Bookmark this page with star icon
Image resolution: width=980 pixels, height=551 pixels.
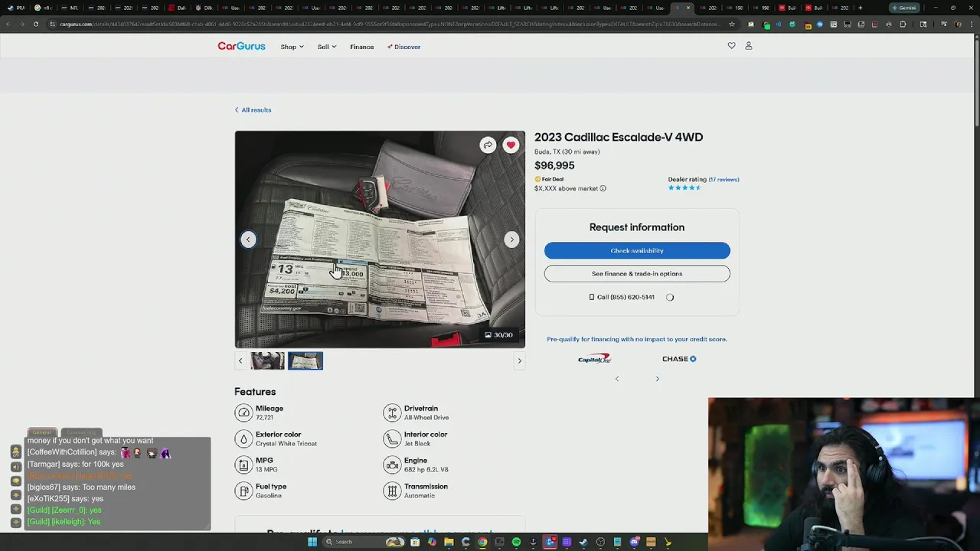[x=731, y=24]
